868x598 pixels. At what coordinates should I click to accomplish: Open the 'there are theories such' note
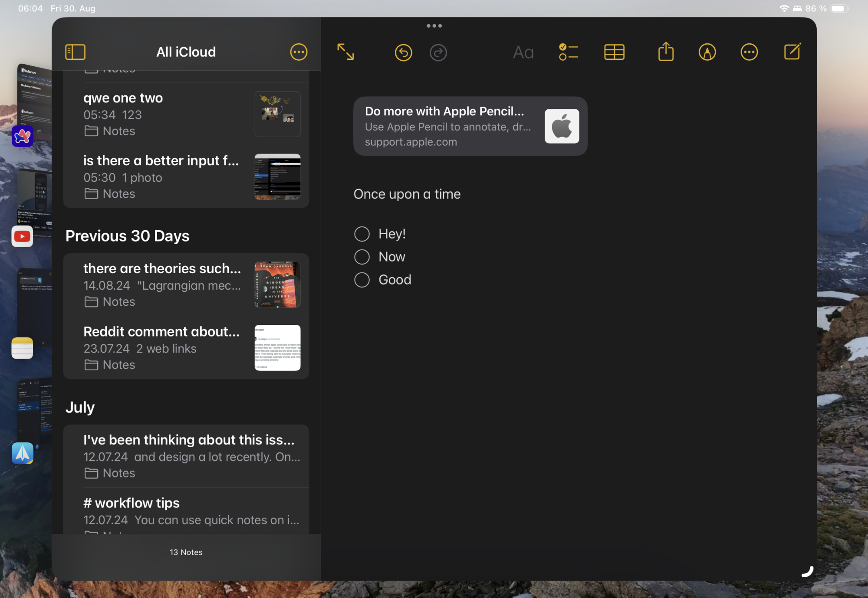[186, 284]
